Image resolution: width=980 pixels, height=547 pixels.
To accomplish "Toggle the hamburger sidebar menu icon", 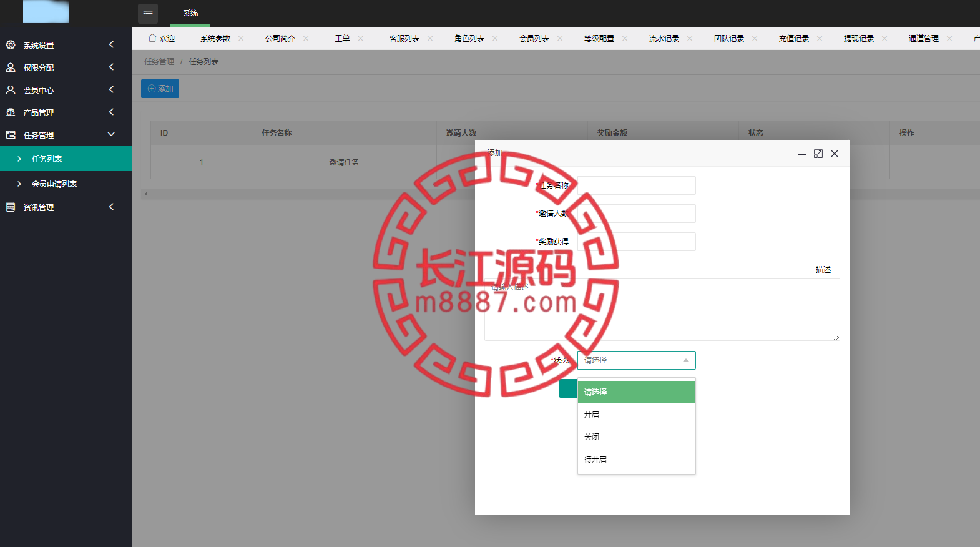I will click(x=148, y=13).
